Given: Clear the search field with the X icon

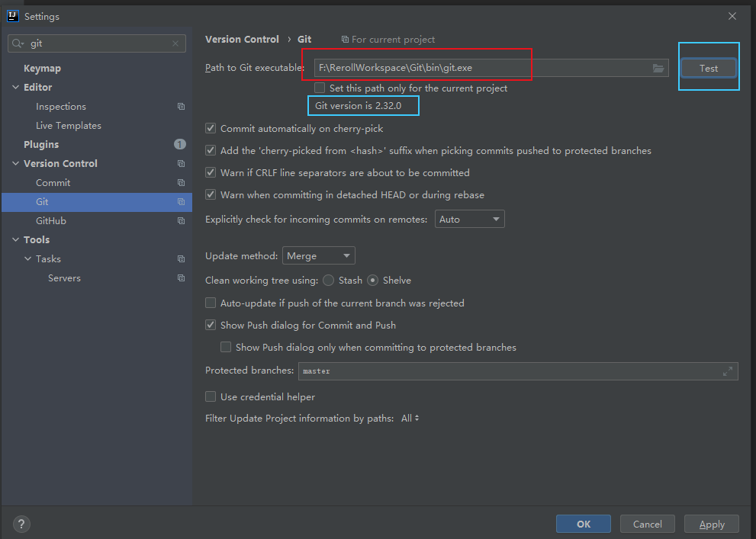Looking at the screenshot, I should click(x=175, y=43).
